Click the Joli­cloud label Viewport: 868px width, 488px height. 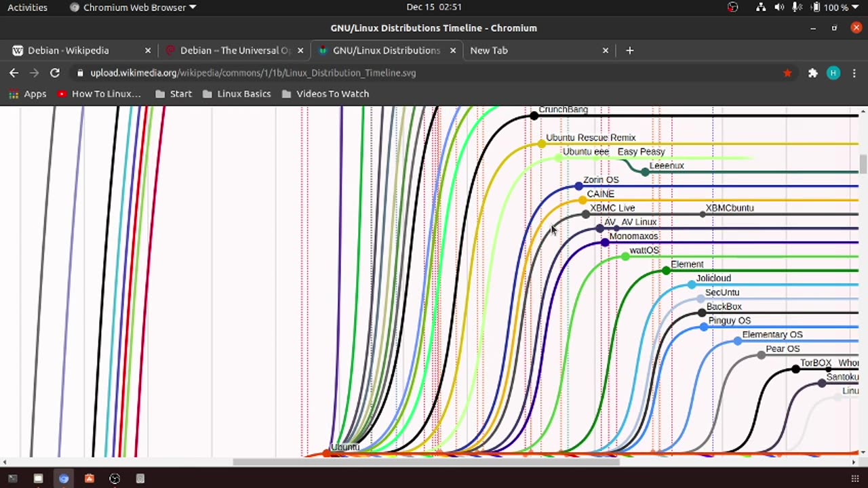[x=713, y=278]
